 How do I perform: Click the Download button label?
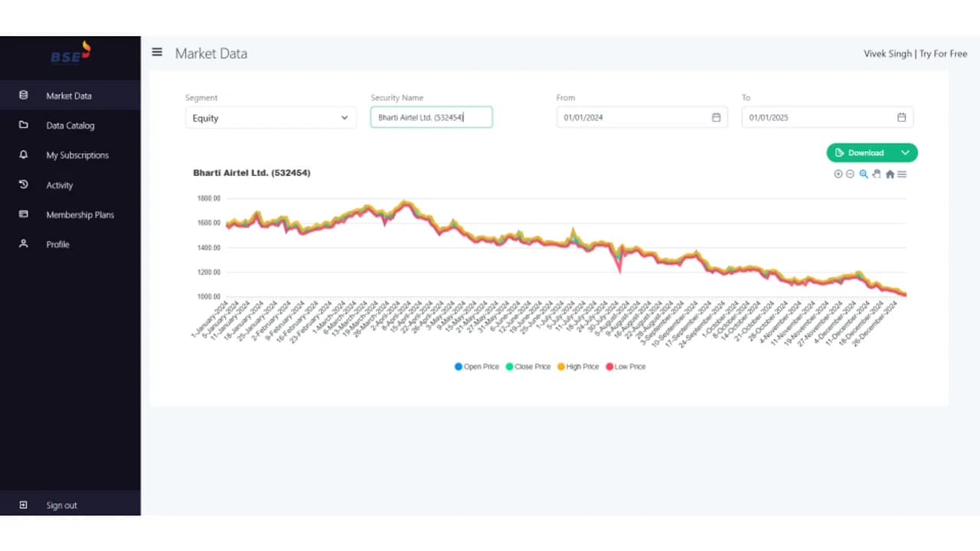(x=866, y=152)
